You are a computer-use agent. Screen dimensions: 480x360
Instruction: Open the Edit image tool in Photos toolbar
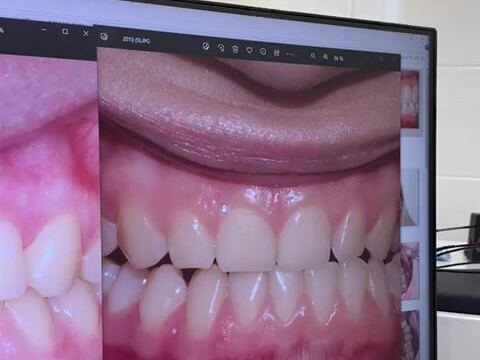point(206,46)
